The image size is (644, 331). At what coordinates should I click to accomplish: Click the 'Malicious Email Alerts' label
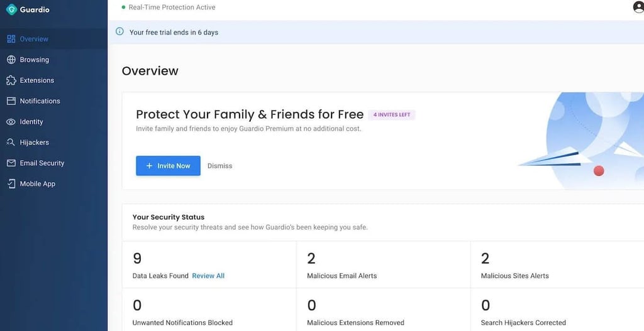tap(341, 276)
